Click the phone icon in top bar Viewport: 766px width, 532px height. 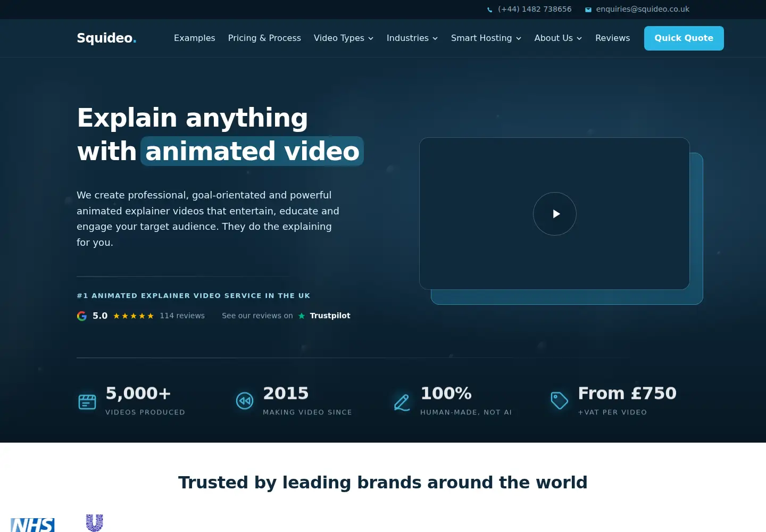(x=490, y=10)
